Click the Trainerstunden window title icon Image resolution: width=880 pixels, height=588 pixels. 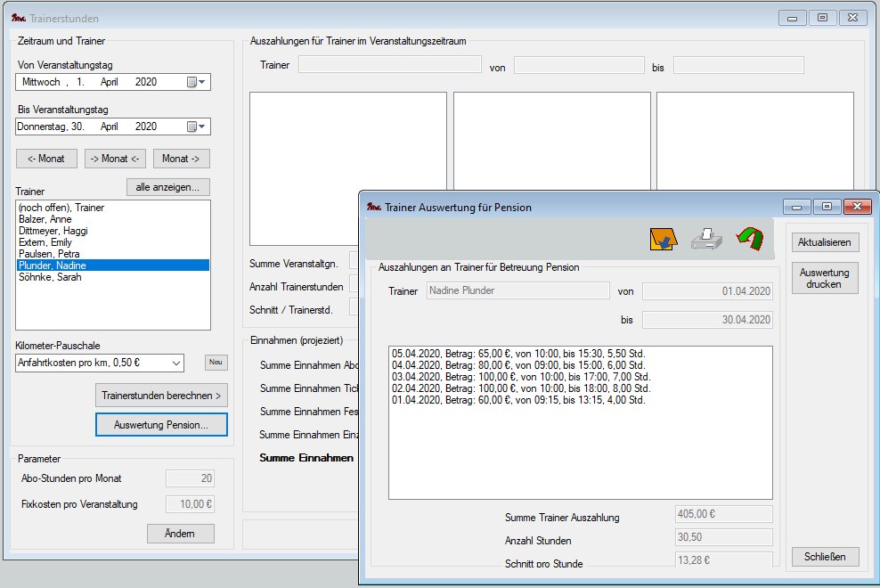coord(18,18)
